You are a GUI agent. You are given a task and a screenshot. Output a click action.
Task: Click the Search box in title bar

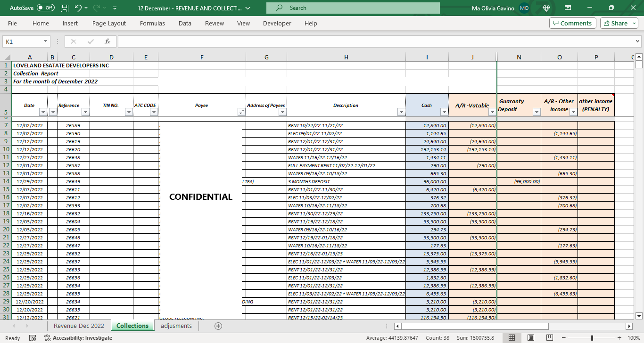(x=353, y=8)
